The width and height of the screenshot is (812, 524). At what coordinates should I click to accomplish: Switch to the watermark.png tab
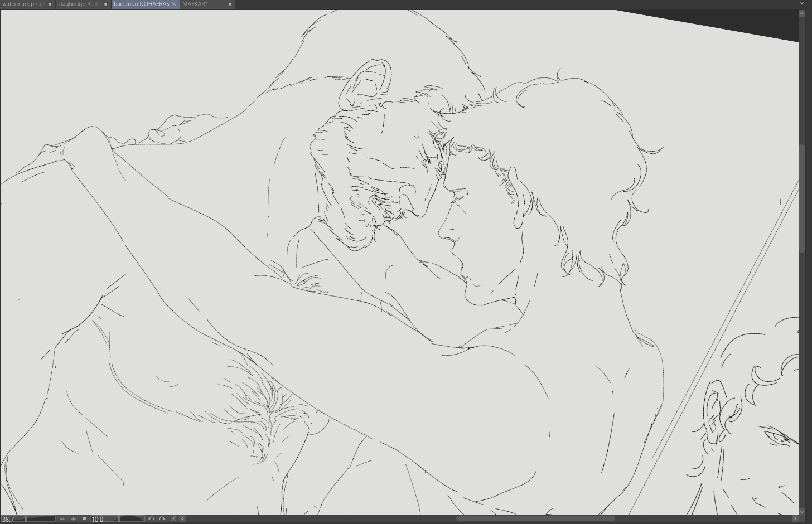click(x=22, y=4)
